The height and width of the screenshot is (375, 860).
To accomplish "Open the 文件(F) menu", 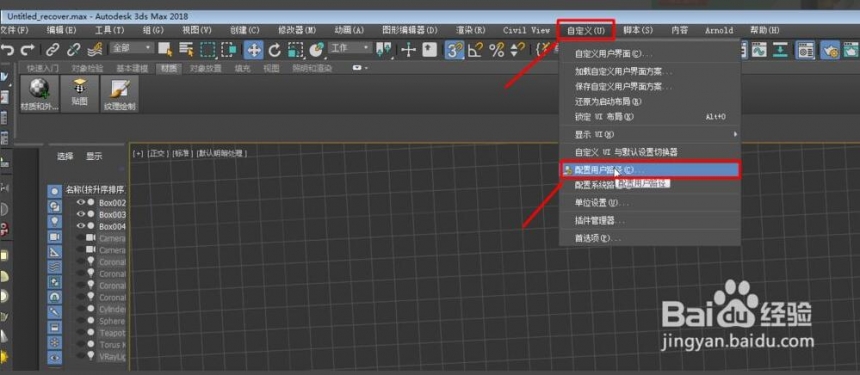I will coord(14,30).
